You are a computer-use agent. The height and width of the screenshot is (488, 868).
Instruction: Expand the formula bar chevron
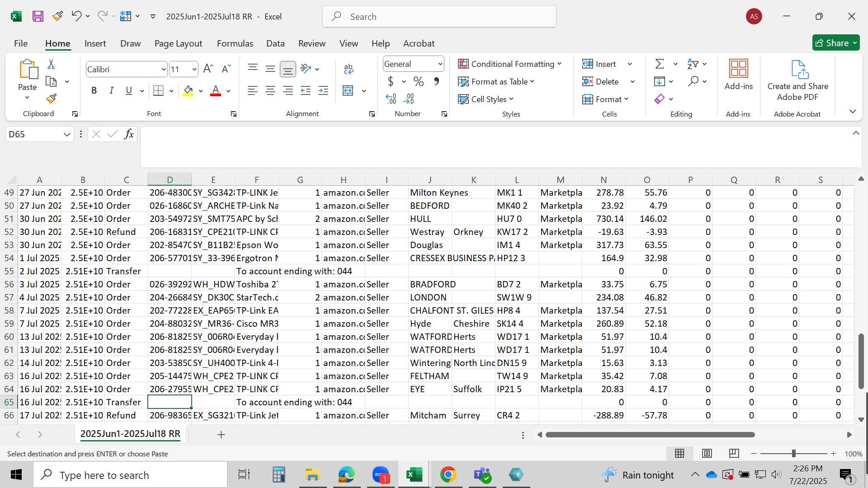pos(856,133)
